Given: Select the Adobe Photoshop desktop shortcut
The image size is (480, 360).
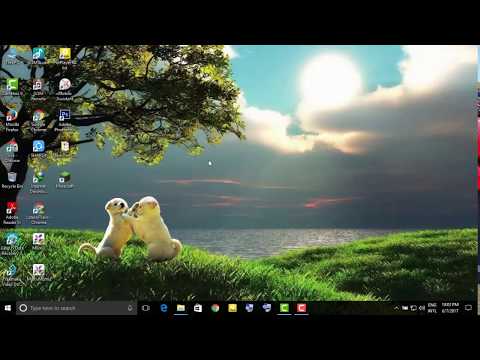Looking at the screenshot, I should click(65, 120).
